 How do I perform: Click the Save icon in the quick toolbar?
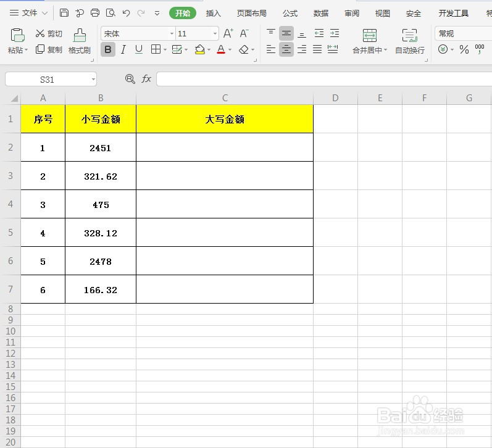(64, 13)
